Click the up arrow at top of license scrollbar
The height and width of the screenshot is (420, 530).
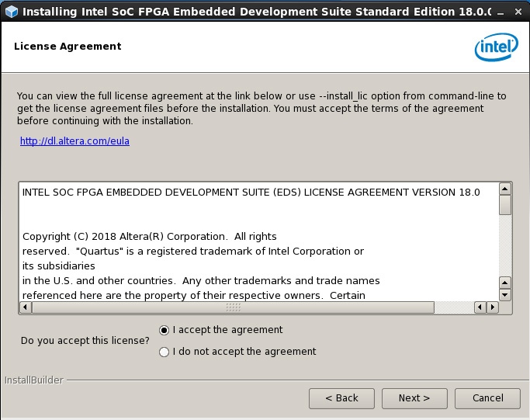(505, 189)
